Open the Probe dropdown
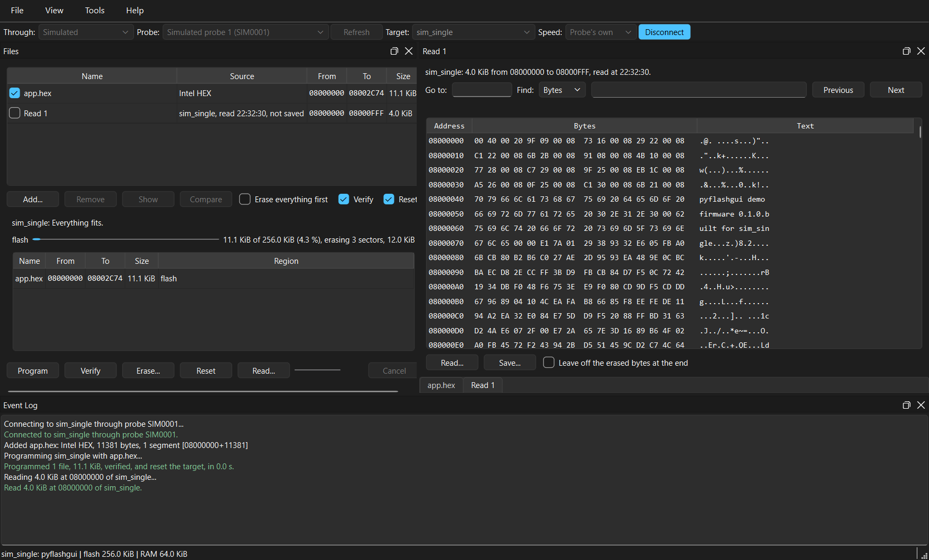 (246, 32)
